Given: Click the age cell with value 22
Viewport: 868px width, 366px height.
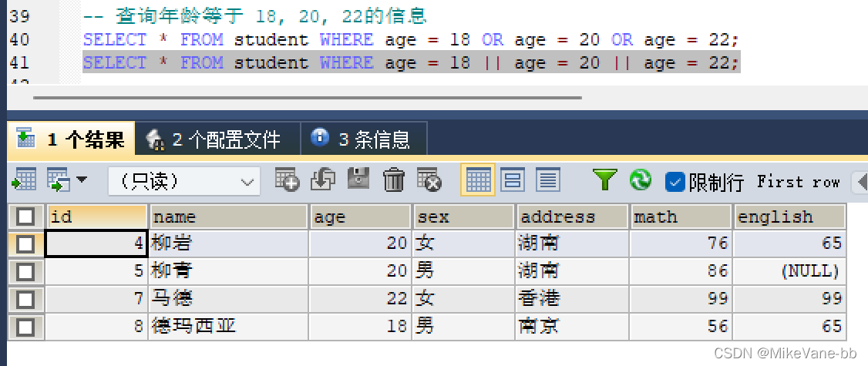Looking at the screenshot, I should click(x=360, y=299).
